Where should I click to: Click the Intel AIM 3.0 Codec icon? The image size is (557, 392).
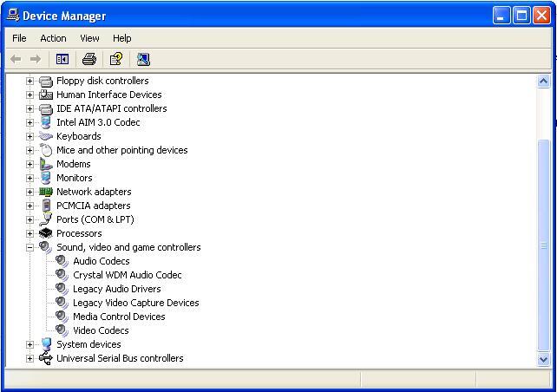click(x=45, y=122)
